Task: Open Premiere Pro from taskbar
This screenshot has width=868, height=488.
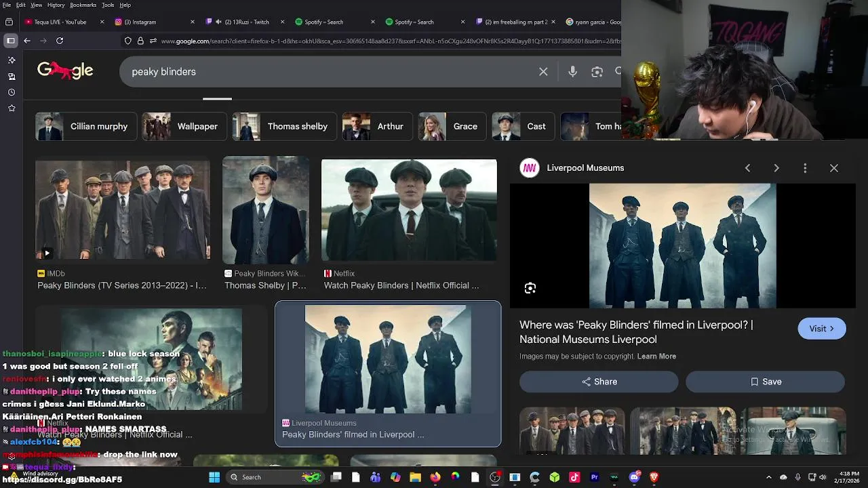Action: click(x=594, y=477)
